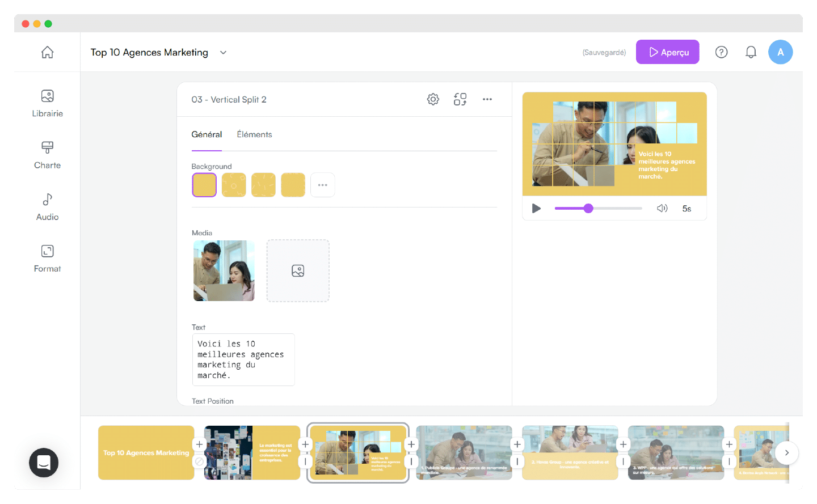
Task: Select the first plain yellow background
Action: 204,185
